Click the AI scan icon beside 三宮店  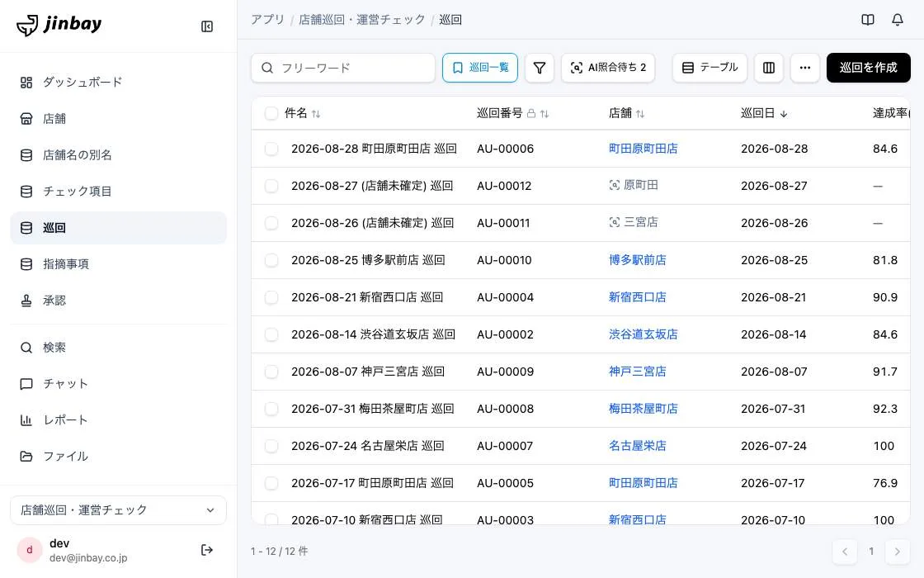[x=614, y=222]
